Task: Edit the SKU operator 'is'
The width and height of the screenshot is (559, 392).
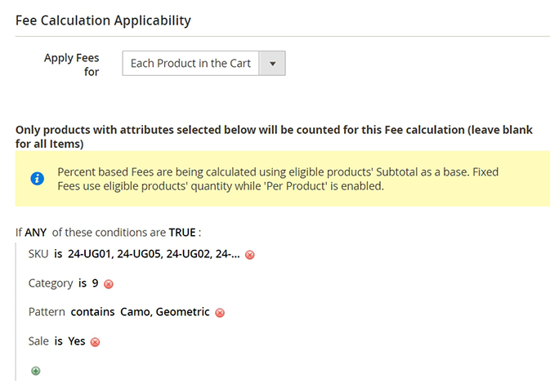Action: click(58, 254)
